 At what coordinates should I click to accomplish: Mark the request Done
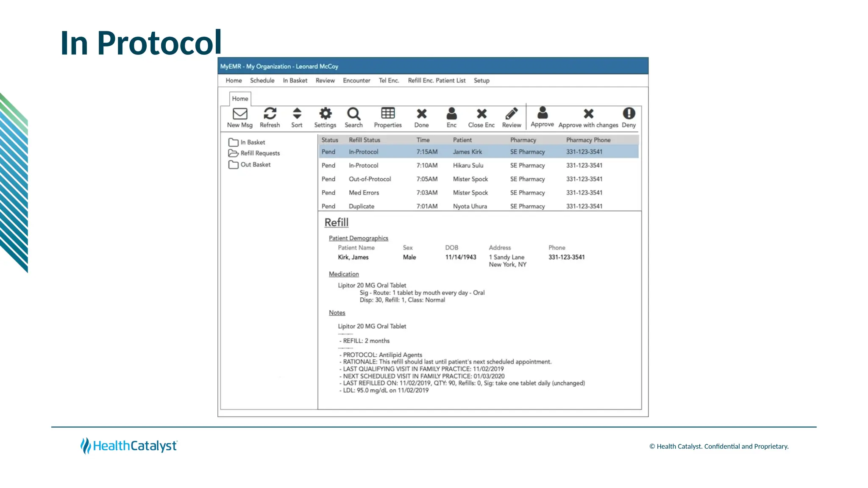(422, 114)
